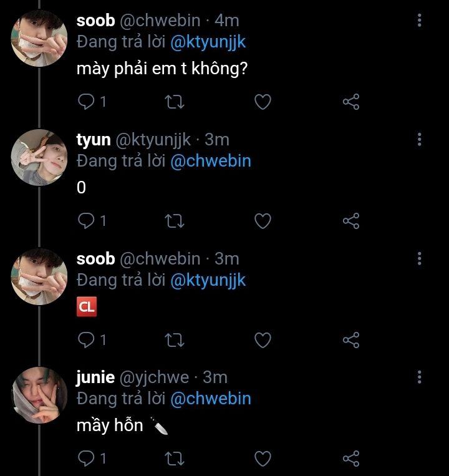Like soob's CL emoji tweet
This screenshot has width=449, height=476.
(263, 339)
